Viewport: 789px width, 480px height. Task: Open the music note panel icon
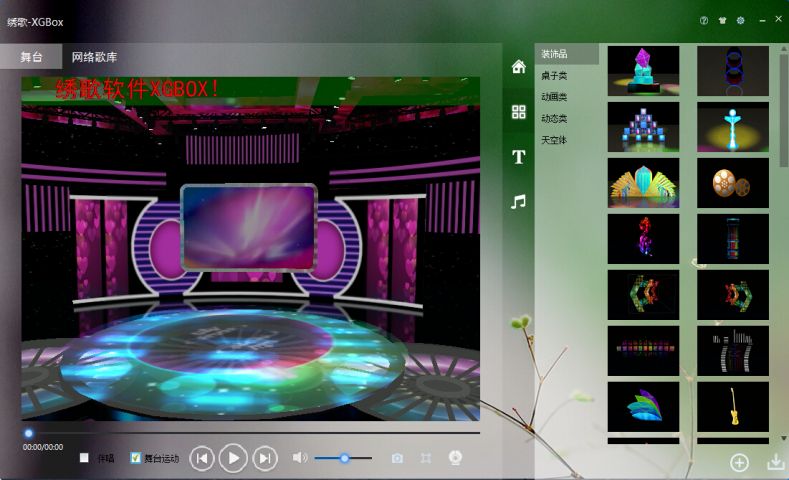(518, 201)
